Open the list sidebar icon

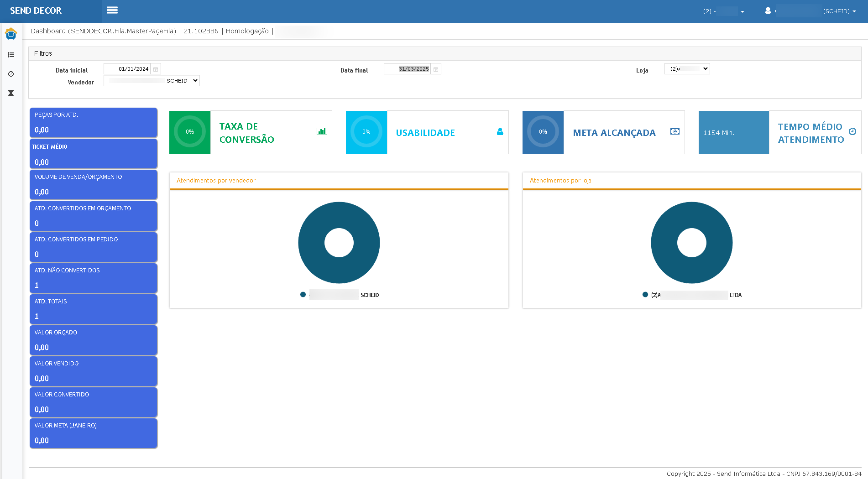tap(11, 55)
